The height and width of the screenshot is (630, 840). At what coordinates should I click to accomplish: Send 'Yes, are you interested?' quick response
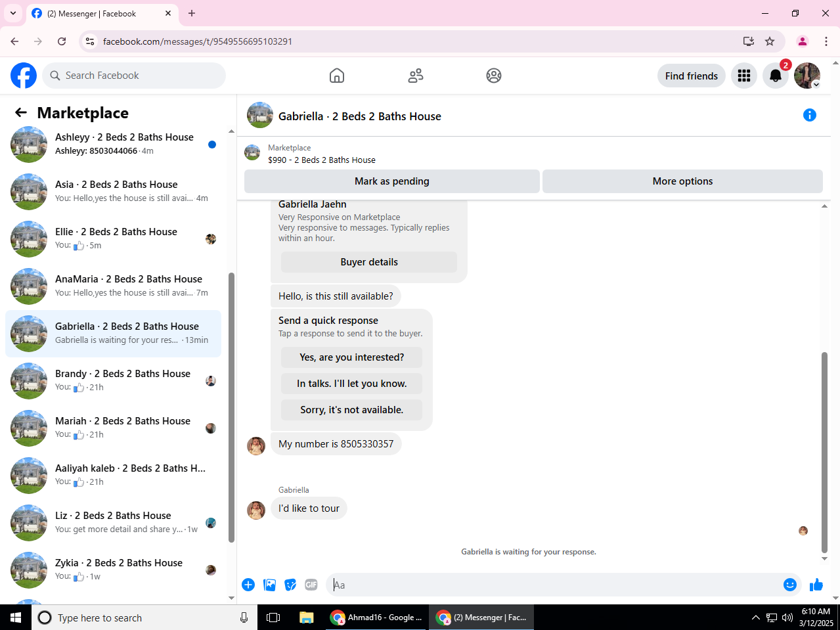tap(352, 357)
